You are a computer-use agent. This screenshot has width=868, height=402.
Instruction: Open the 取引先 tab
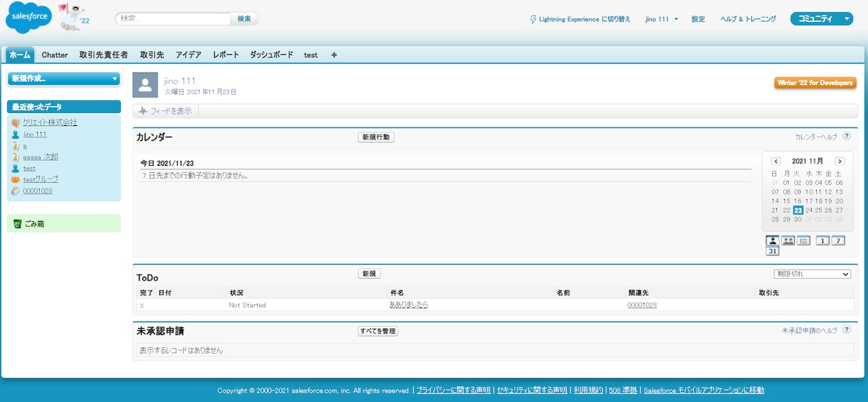152,55
